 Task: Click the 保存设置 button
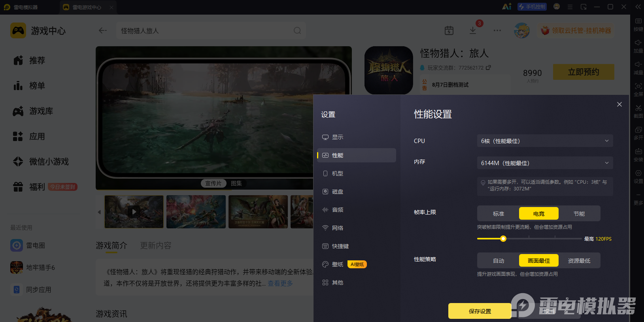pyautogui.click(x=480, y=311)
